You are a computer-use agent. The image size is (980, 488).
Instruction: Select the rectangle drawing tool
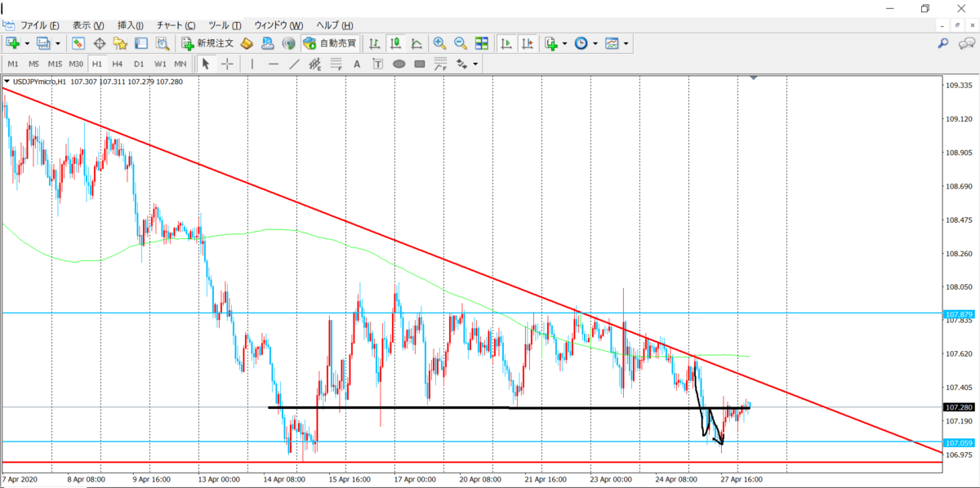coord(420,64)
